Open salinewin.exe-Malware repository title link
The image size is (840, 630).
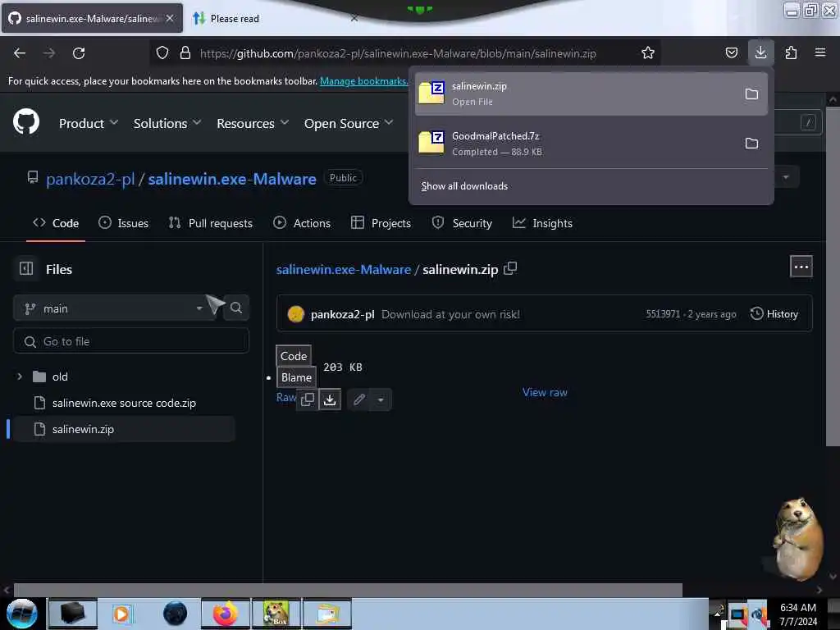[232, 179]
